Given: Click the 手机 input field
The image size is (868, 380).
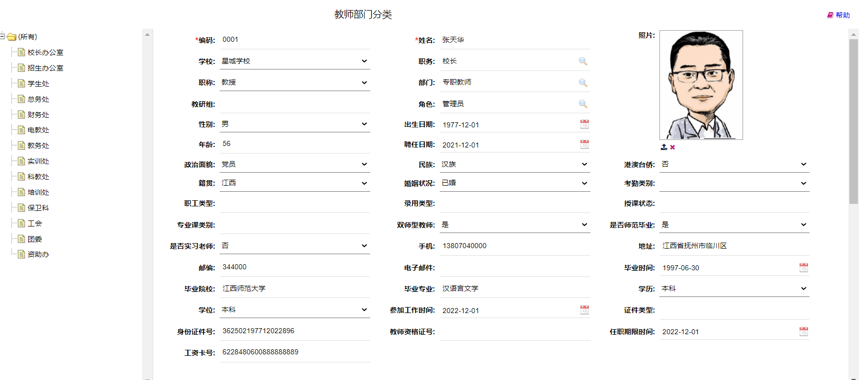Looking at the screenshot, I should pos(515,246).
